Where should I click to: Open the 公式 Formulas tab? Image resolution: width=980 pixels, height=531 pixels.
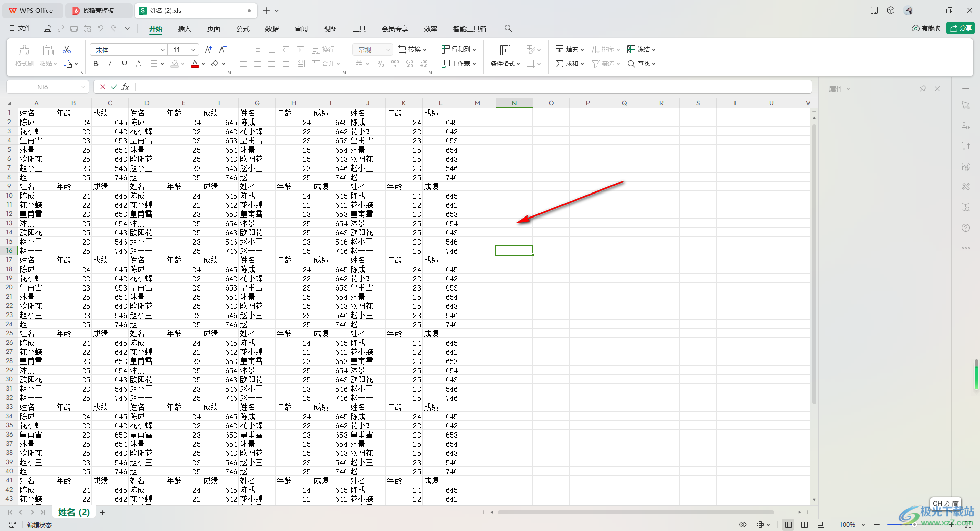pyautogui.click(x=243, y=29)
